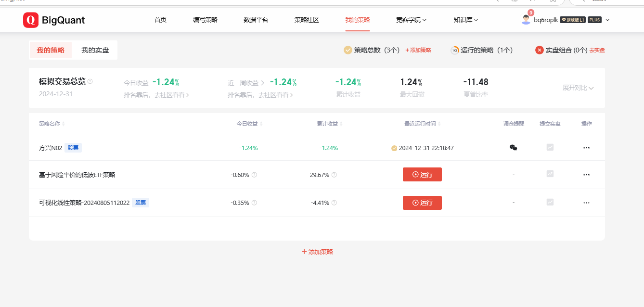644x307 pixels.
Task: Click the help icon beside 模拟交易总览
Action: 90,81
